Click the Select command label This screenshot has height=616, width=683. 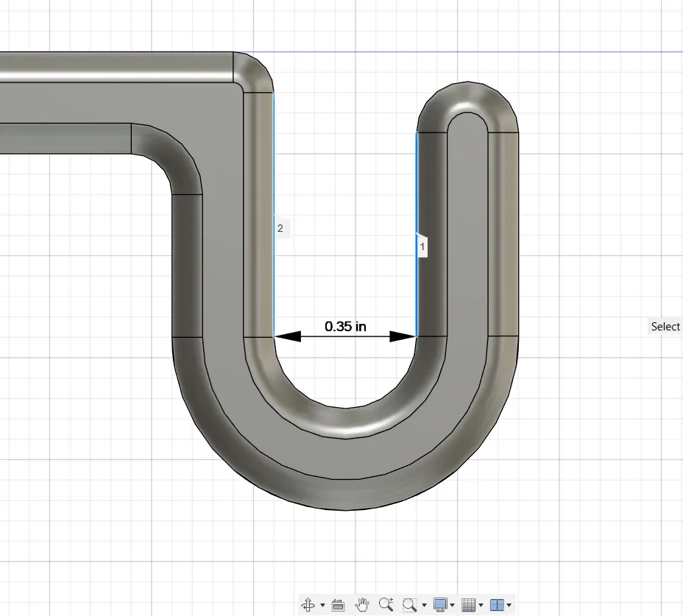coord(664,326)
